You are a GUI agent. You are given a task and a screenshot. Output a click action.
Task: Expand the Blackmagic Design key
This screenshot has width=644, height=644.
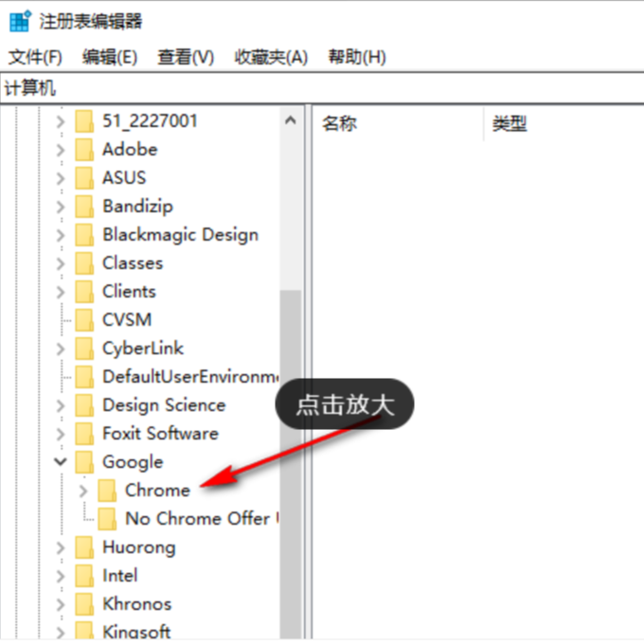61,235
